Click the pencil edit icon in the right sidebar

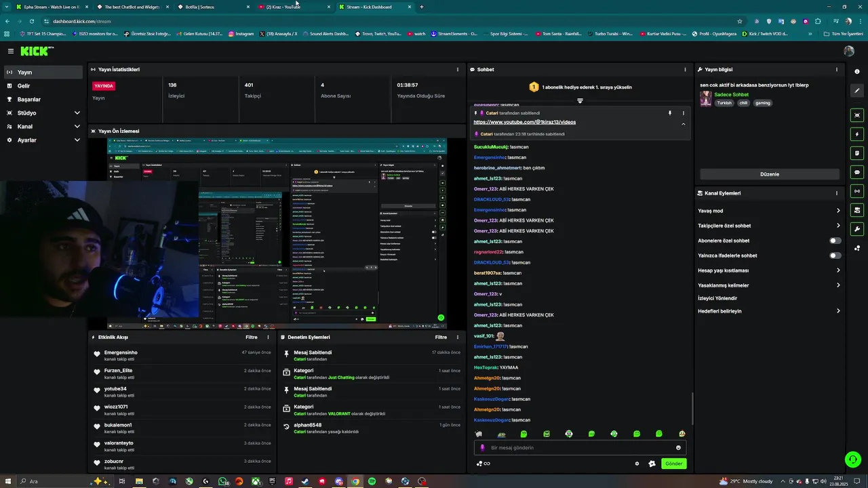(857, 90)
